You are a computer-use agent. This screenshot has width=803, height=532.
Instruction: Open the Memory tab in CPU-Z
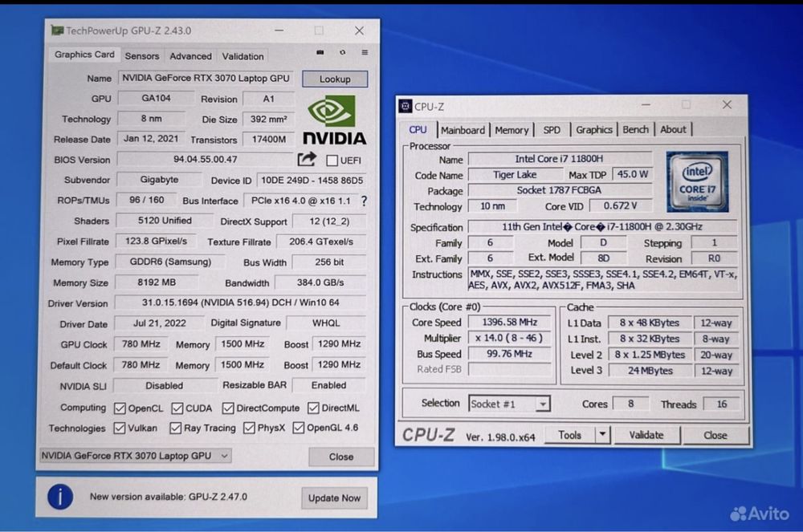pos(511,130)
